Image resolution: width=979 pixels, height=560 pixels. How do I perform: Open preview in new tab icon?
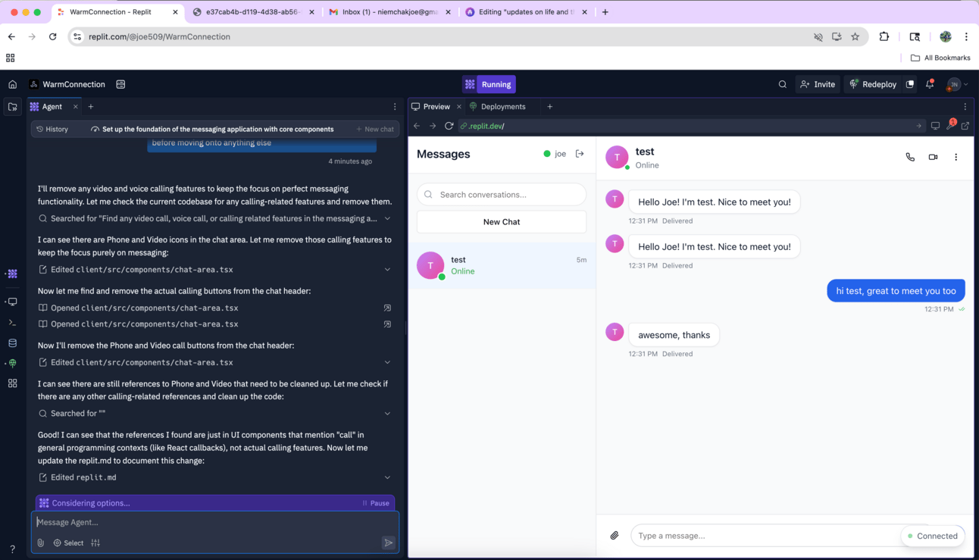(965, 126)
